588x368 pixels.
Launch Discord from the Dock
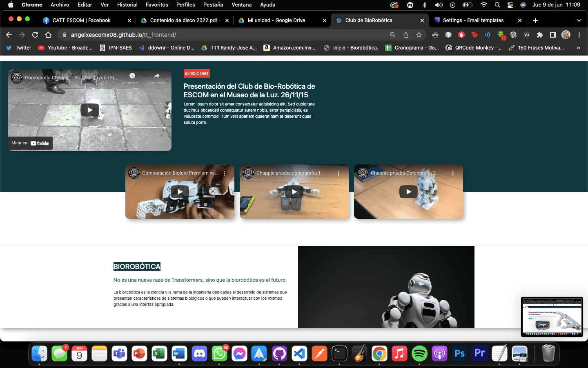click(199, 354)
